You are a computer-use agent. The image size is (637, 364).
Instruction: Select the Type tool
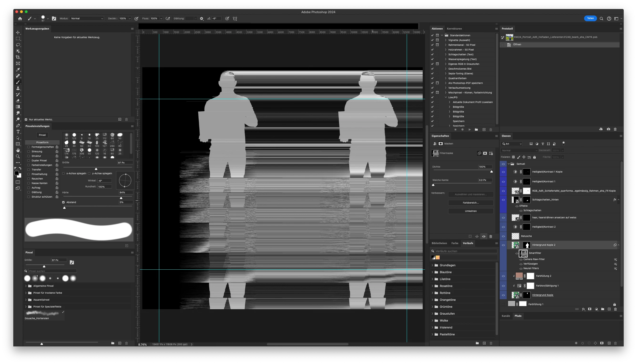[18, 132]
